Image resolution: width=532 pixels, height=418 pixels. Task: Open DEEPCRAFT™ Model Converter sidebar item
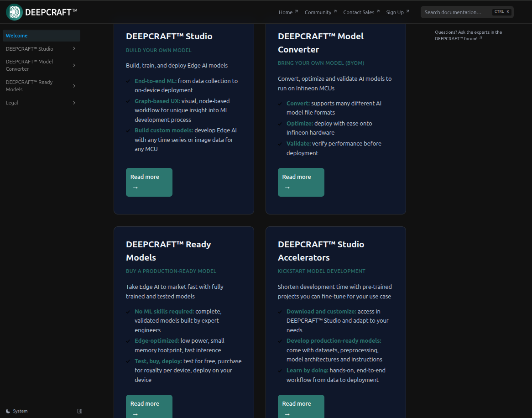(30, 65)
